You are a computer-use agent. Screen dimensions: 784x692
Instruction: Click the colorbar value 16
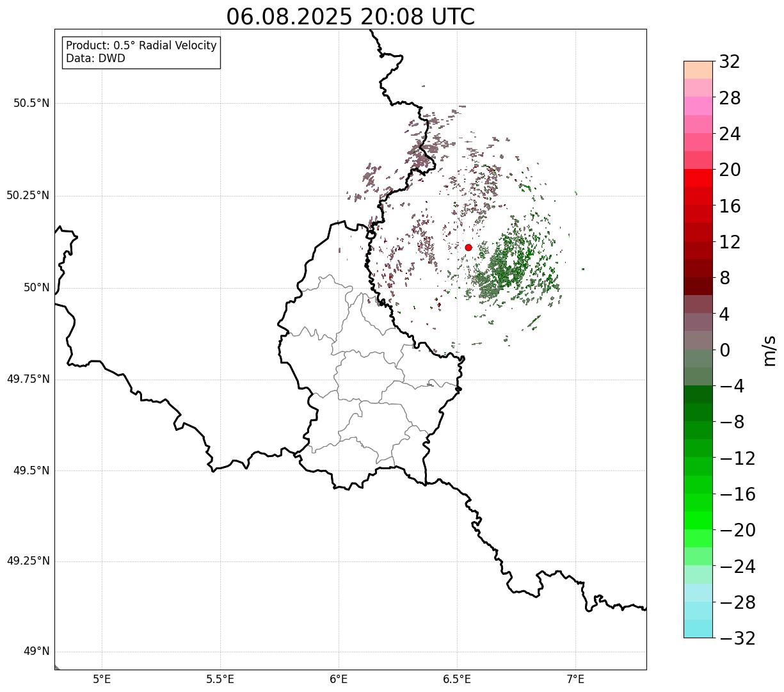730,206
